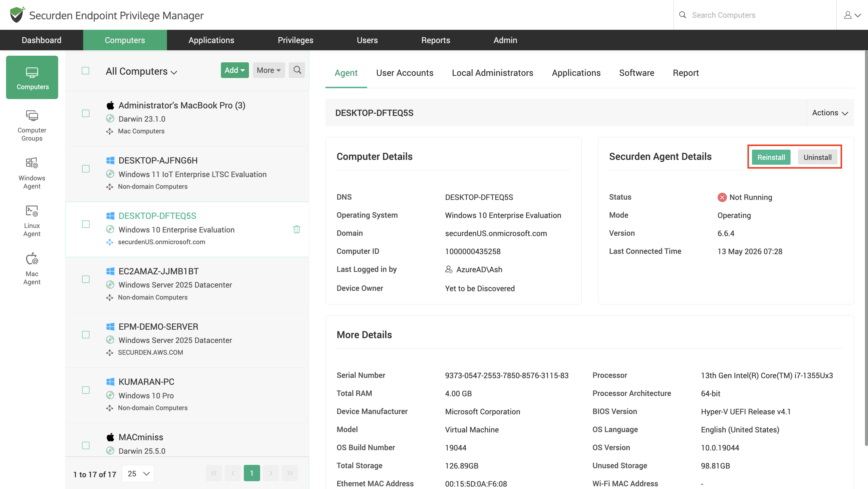
Task: Open Linux Agent in sidebar
Action: tap(32, 221)
